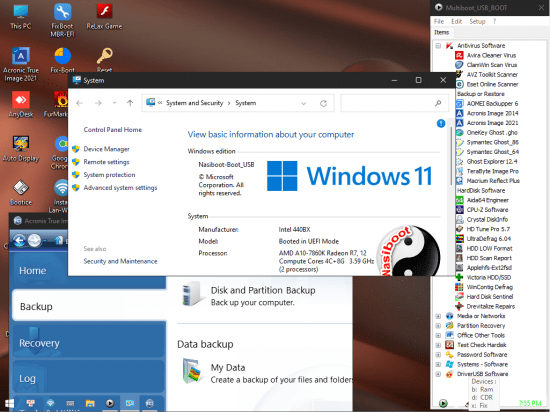This screenshot has width=550, height=412.
Task: Click the HD Tune Pro 5.7 icon
Action: pyautogui.click(x=459, y=229)
